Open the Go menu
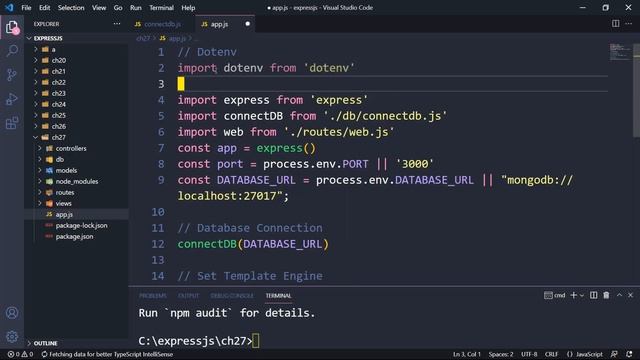Viewport: 640px width, 360px height. coord(118,8)
